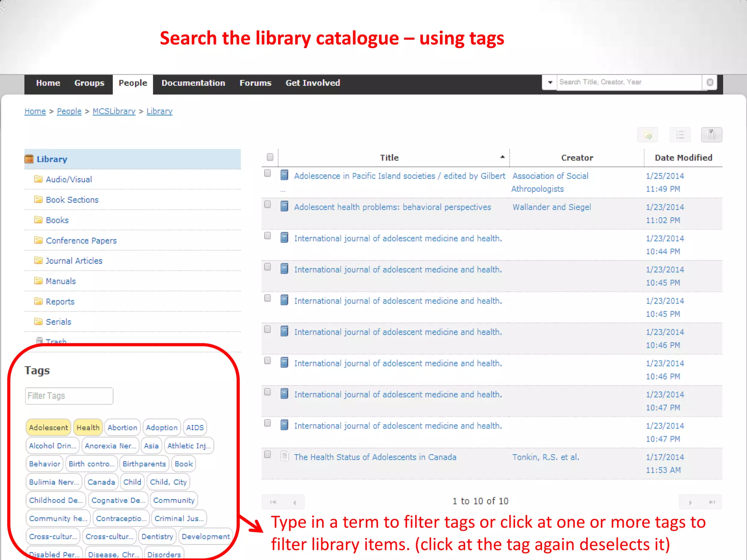Image resolution: width=747 pixels, height=560 pixels.
Task: Open the Conference Papers collection
Action: click(x=81, y=241)
